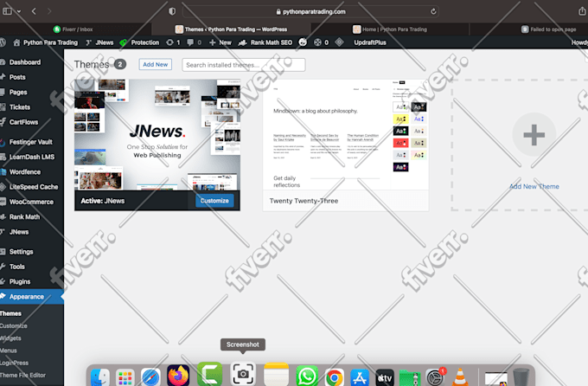This screenshot has height=386, width=588.
Task: Open Launchpad in the Dock
Action: tap(125, 377)
